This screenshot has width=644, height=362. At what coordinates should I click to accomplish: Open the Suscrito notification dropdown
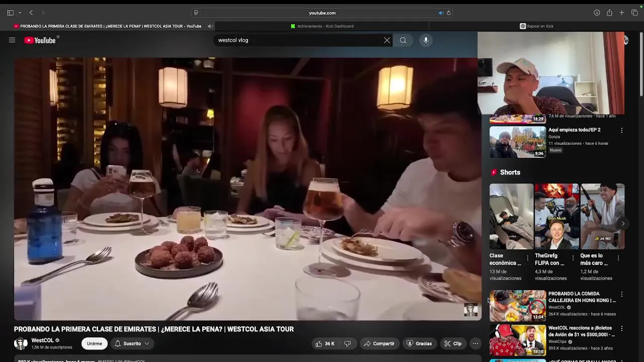(x=132, y=343)
